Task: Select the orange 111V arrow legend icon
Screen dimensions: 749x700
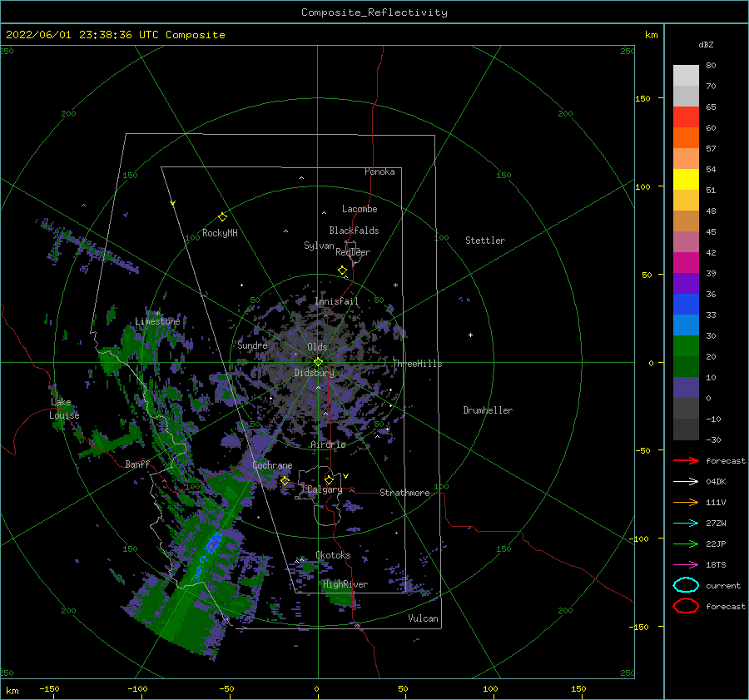Action: (686, 502)
